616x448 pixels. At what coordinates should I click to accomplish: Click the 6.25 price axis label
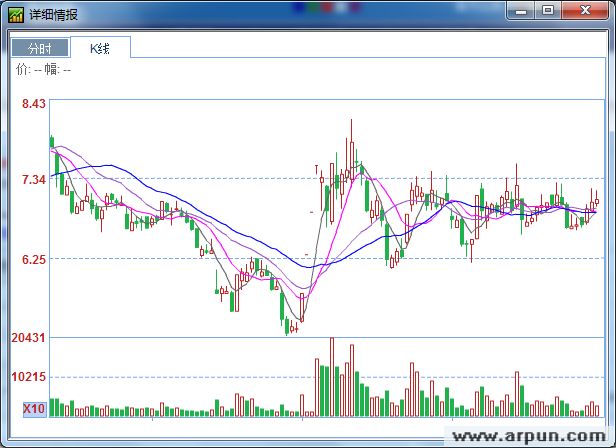click(x=34, y=259)
